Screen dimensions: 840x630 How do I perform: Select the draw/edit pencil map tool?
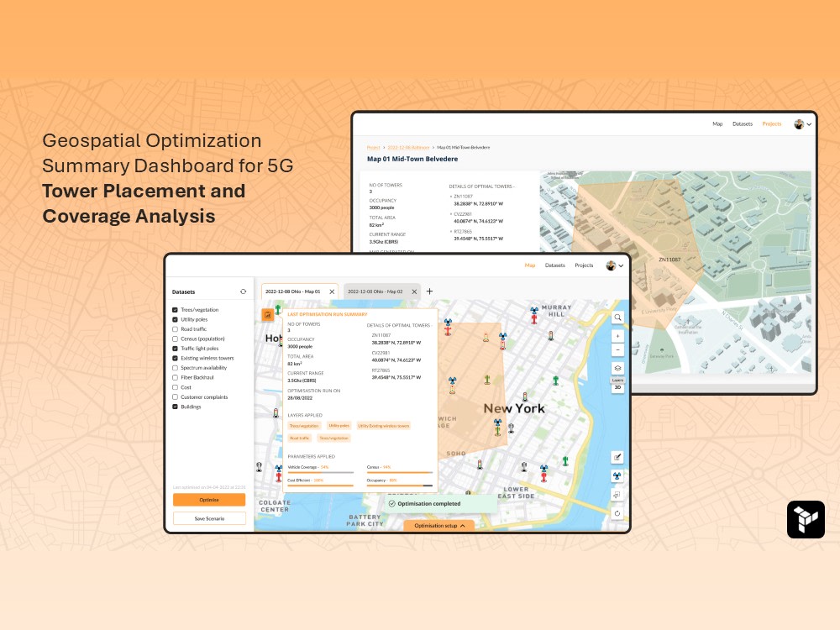pos(617,457)
